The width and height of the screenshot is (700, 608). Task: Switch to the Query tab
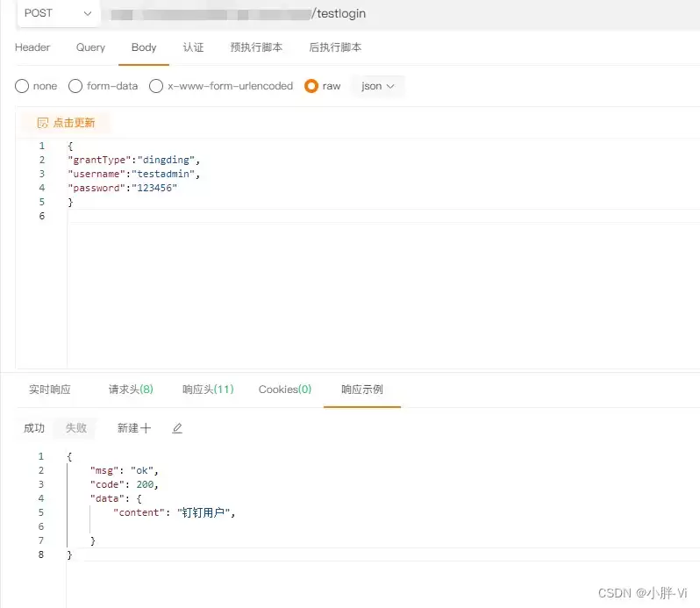pyautogui.click(x=90, y=47)
